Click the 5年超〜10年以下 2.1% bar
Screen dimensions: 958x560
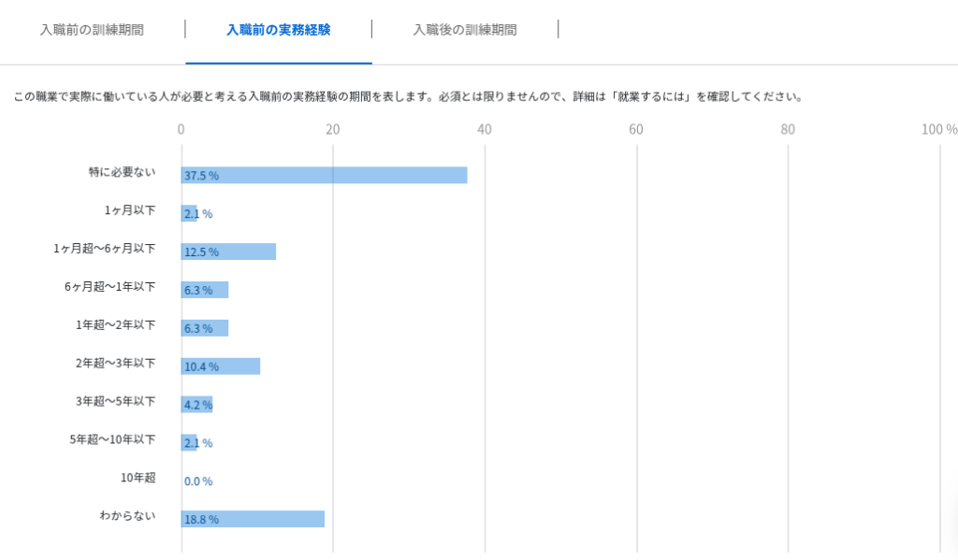point(190,442)
